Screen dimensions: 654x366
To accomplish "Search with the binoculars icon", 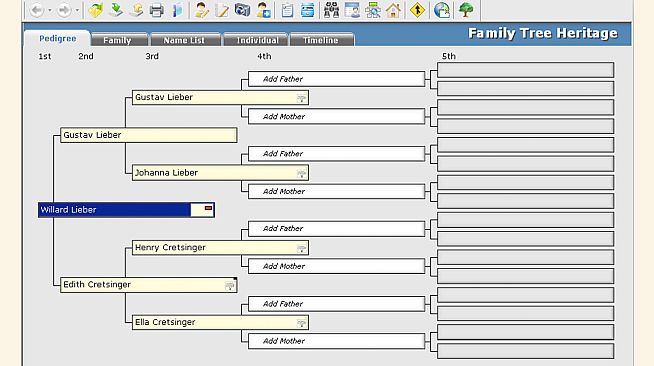I will point(332,10).
